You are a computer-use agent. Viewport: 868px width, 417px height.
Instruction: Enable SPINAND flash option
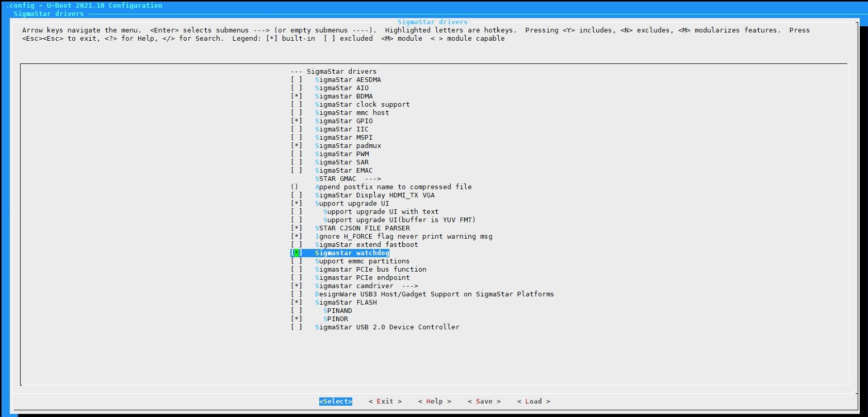[x=321, y=311]
